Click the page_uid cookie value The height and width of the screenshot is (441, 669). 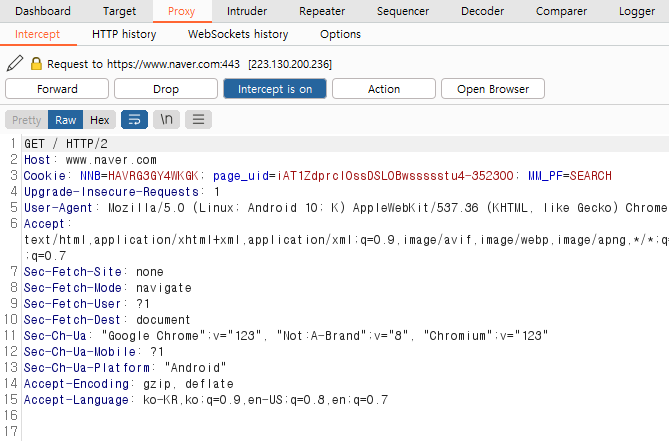(x=395, y=176)
